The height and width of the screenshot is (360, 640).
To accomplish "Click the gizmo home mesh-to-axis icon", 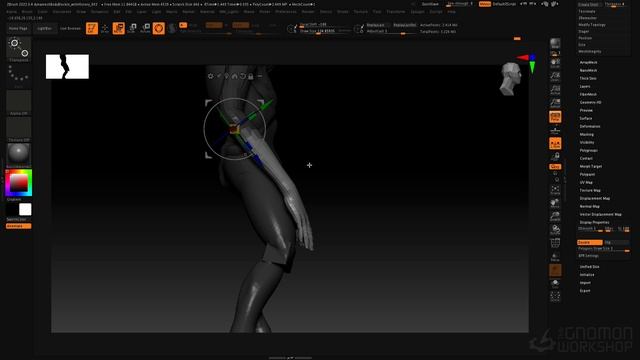I will 234,76.
